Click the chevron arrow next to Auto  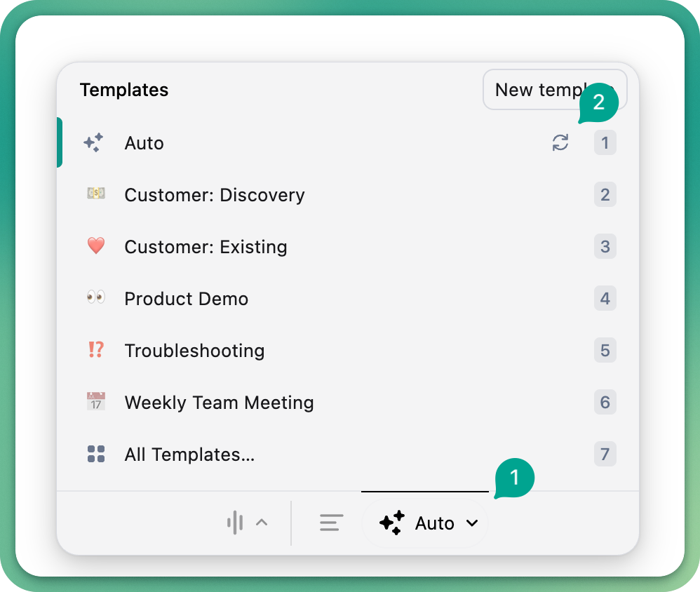tap(472, 523)
